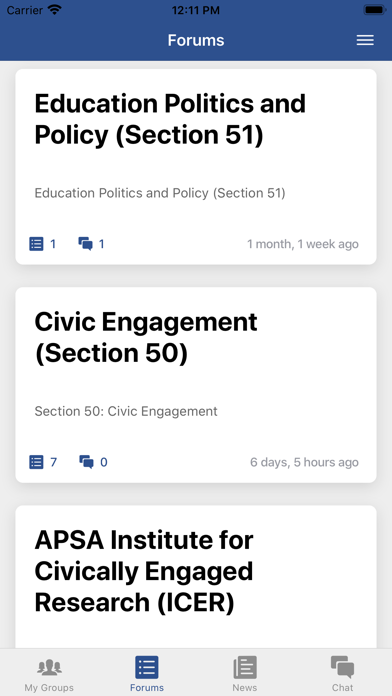Click the Forums header title

tap(196, 40)
